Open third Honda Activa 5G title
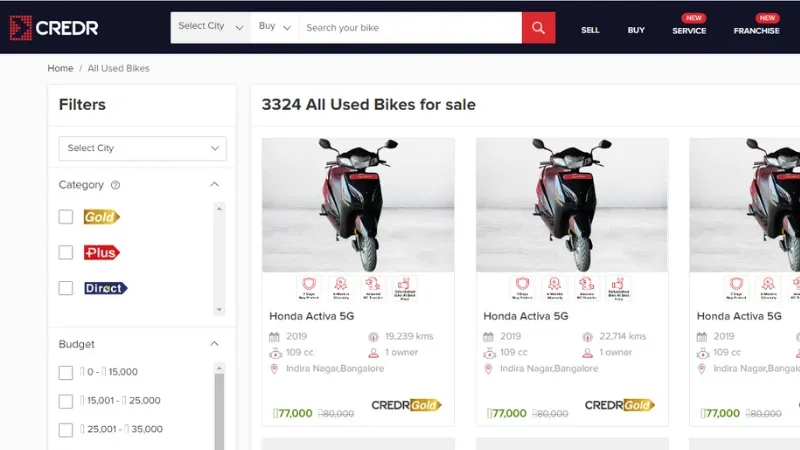This screenshot has width=800, height=450. click(x=739, y=316)
